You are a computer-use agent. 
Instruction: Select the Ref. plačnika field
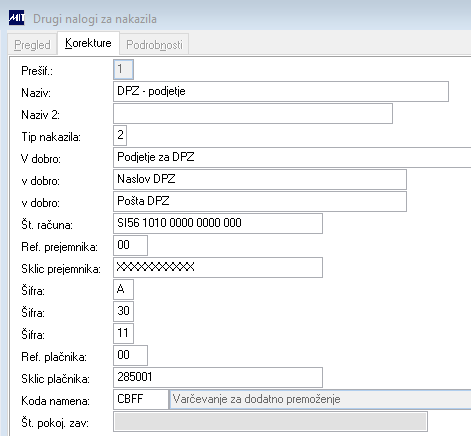click(130, 355)
